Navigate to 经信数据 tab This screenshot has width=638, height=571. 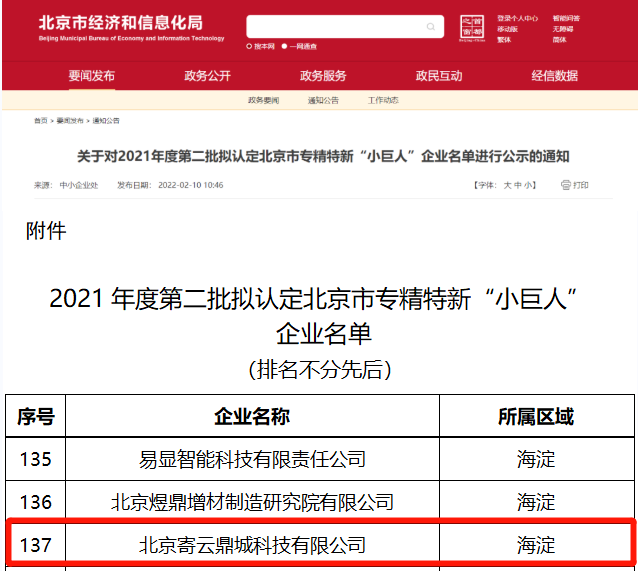click(554, 76)
